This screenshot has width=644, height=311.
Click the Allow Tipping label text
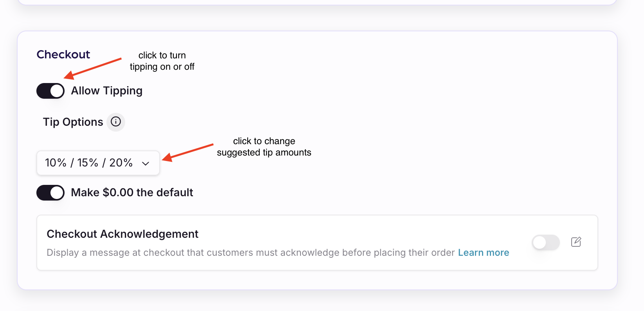click(107, 91)
